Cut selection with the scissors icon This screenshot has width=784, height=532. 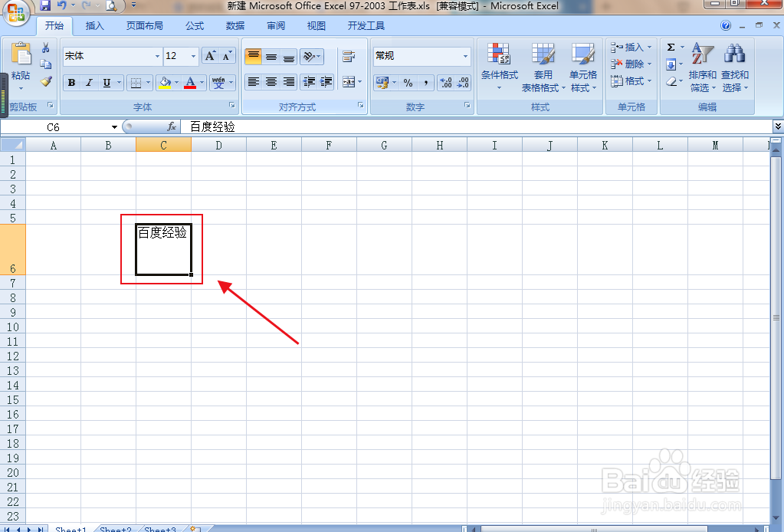coord(45,48)
